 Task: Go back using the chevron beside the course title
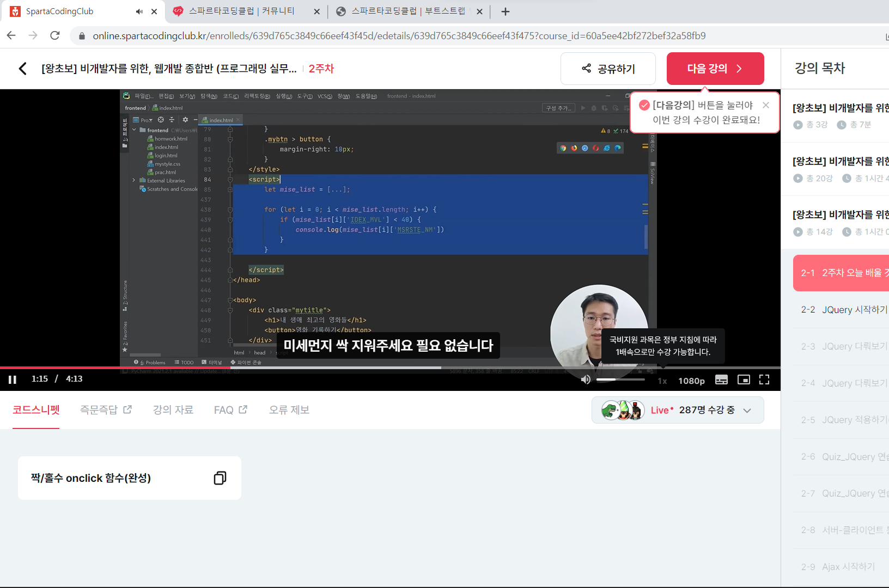coord(22,69)
